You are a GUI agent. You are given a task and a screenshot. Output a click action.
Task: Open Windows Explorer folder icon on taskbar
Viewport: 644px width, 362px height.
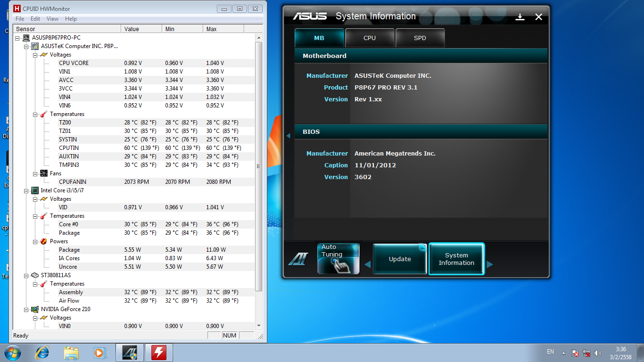[71, 352]
